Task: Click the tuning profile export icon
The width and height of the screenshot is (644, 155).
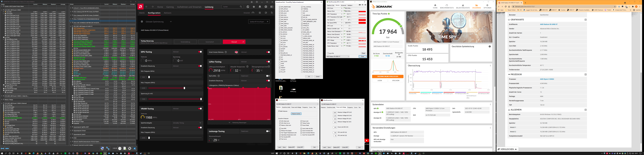Action: pos(266,13)
